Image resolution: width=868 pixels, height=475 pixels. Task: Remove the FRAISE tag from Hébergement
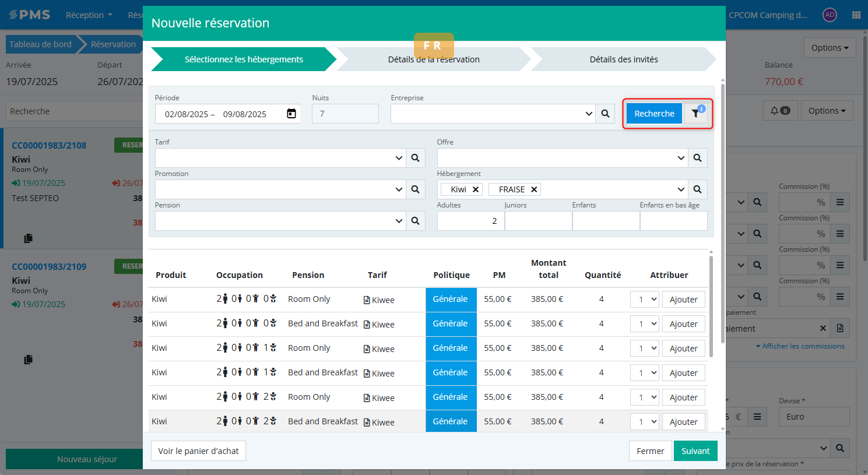pos(533,189)
